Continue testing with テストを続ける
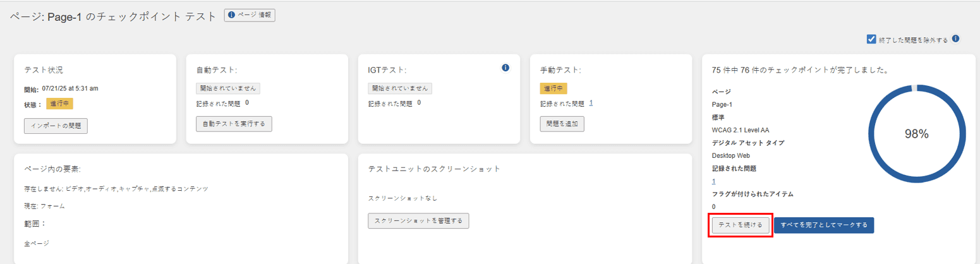 click(741, 225)
